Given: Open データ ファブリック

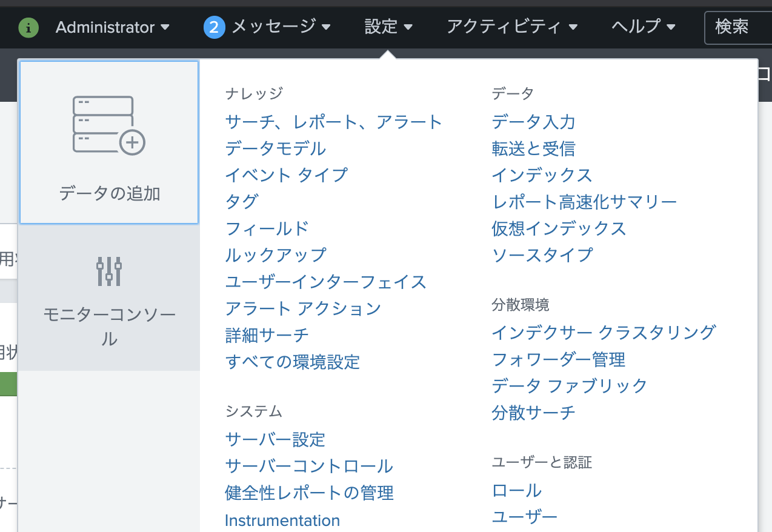Looking at the screenshot, I should (570, 386).
